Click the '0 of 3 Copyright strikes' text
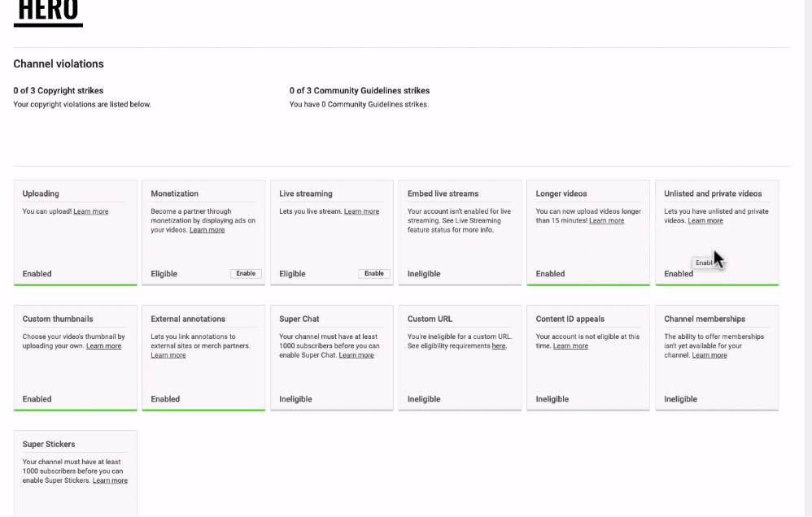 [59, 90]
